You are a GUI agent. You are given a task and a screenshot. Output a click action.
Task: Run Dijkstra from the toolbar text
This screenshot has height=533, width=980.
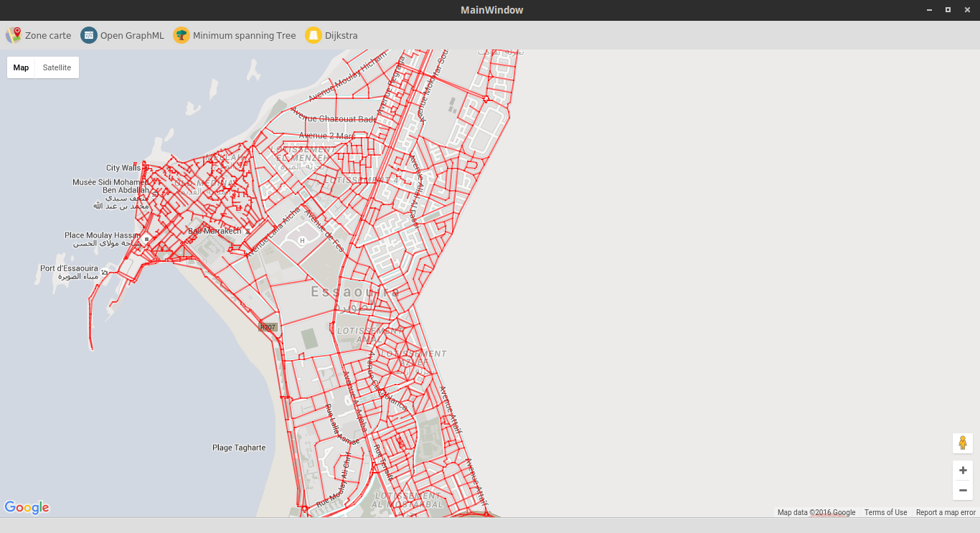tap(341, 35)
